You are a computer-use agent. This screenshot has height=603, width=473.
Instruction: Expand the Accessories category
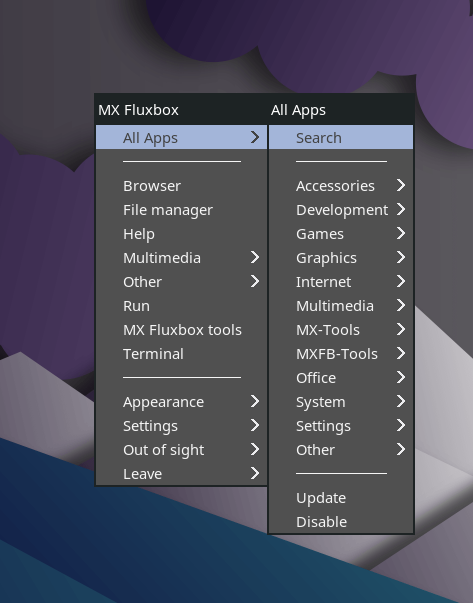tap(341, 186)
